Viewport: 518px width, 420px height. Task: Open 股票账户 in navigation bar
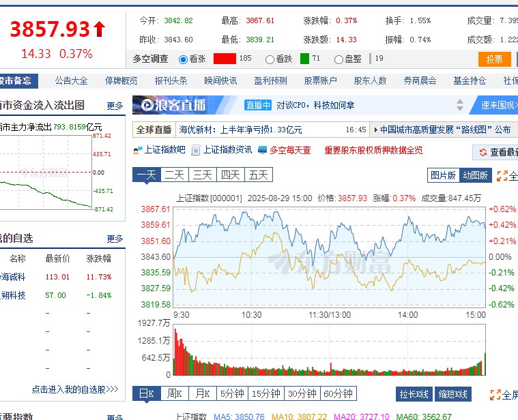tap(320, 81)
